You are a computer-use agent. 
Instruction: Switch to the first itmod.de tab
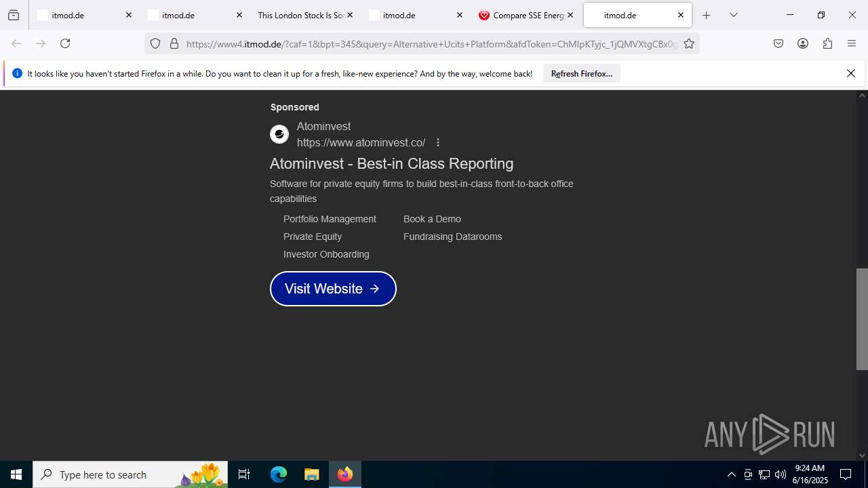85,15
